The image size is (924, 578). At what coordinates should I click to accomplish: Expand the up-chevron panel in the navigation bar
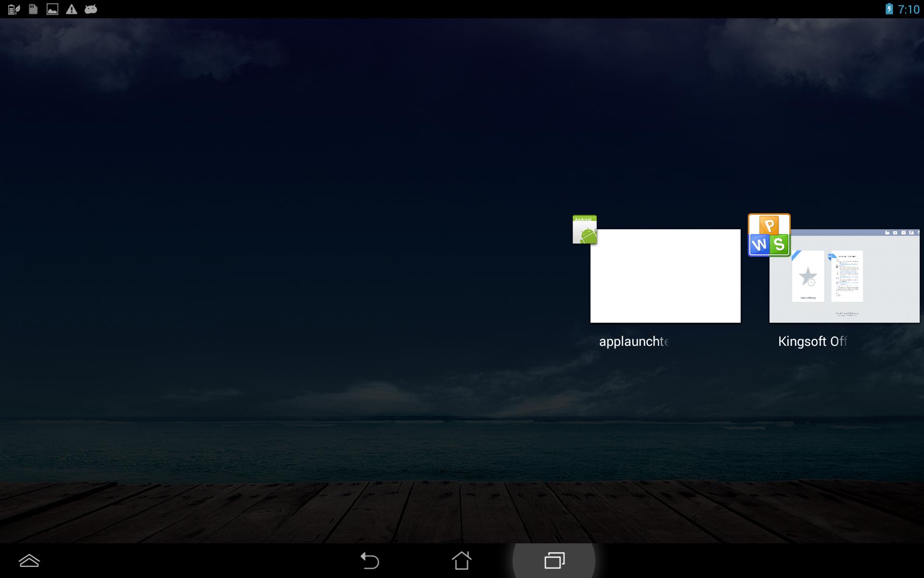[x=29, y=561]
